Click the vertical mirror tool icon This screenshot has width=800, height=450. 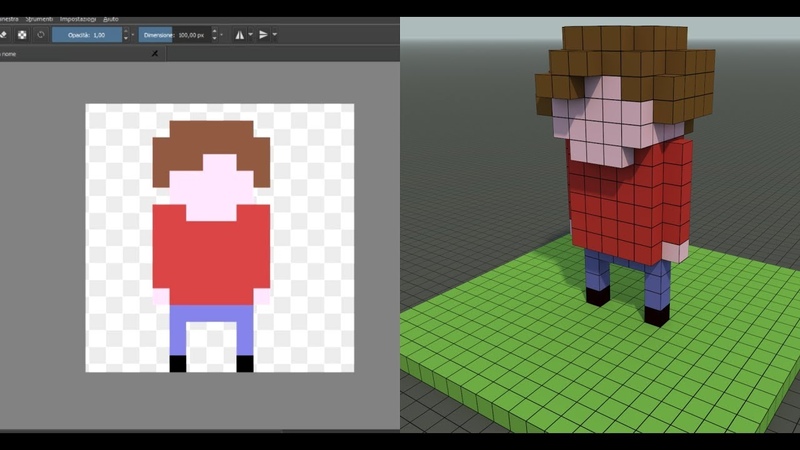263,35
